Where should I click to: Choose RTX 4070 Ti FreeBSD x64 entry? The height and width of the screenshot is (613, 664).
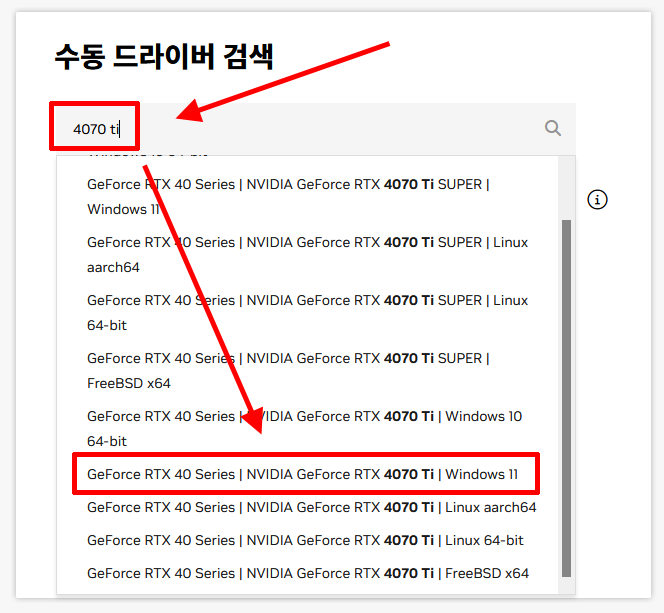307,573
